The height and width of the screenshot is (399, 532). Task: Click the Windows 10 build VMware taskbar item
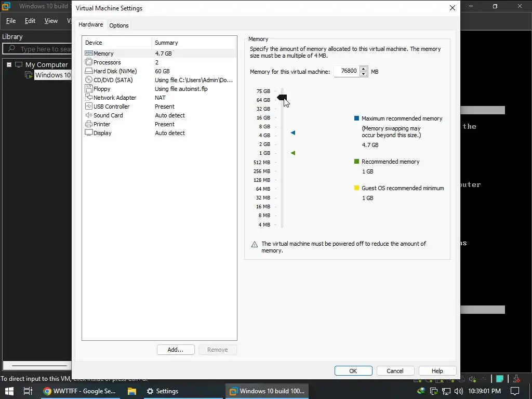pyautogui.click(x=268, y=391)
